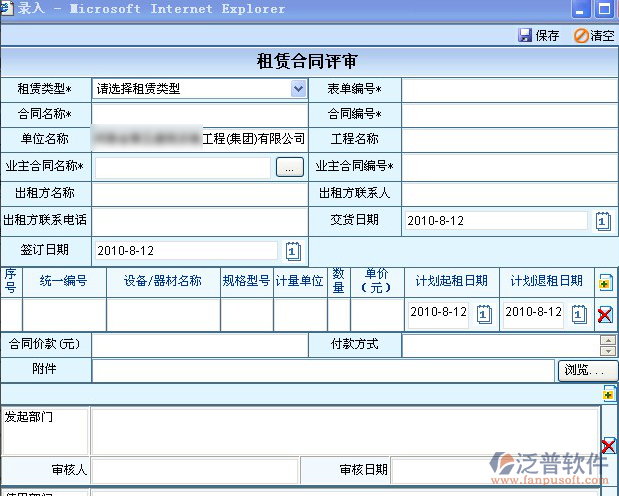Remove the 发起部门 entry using red X
This screenshot has width=619, height=496.
(609, 445)
